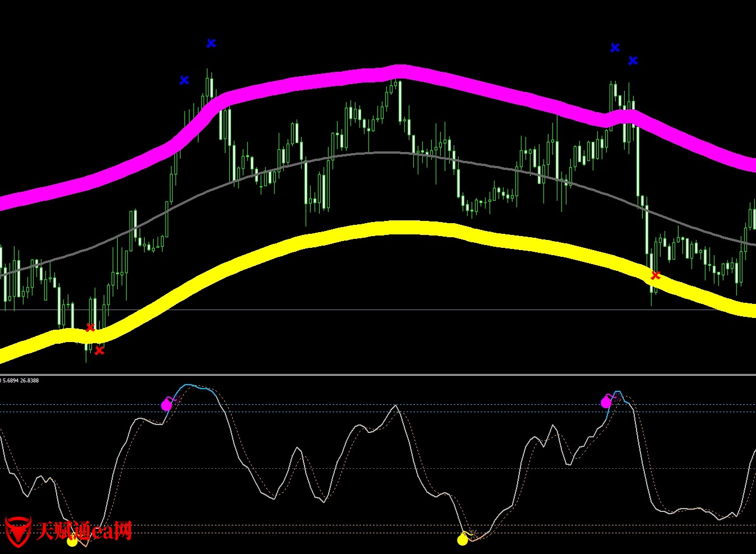
Task: Click the left magenta dot in the oscillator
Action: point(166,405)
